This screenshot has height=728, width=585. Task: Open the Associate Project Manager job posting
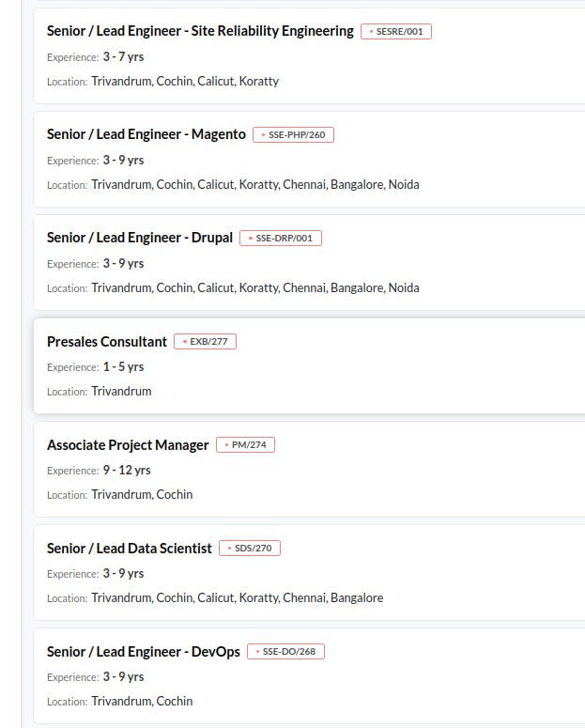click(x=128, y=445)
